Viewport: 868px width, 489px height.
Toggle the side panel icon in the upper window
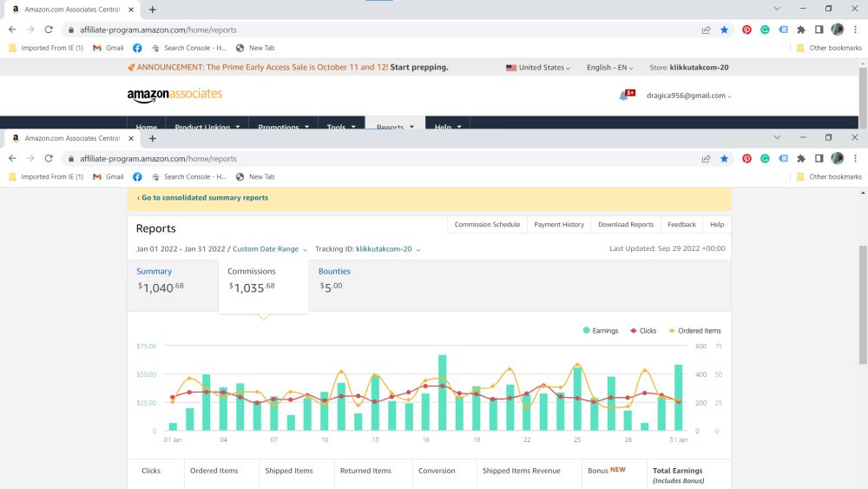819,30
